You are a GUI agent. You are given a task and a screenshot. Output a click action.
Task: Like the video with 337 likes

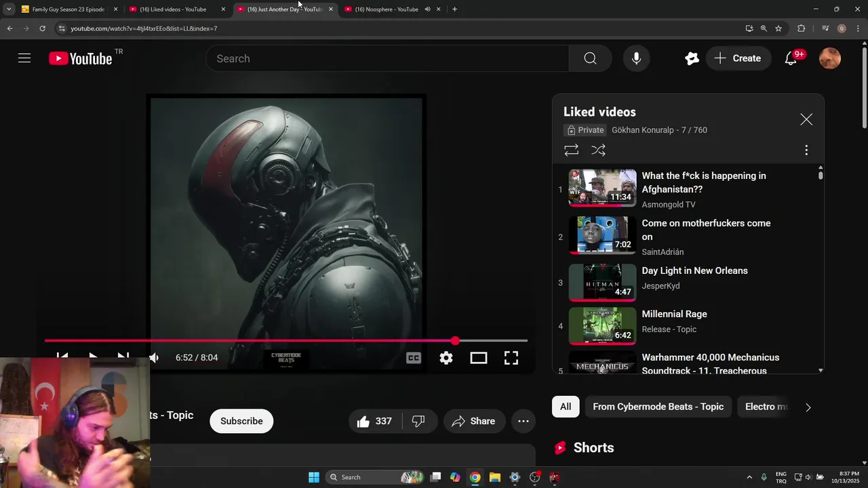point(374,421)
